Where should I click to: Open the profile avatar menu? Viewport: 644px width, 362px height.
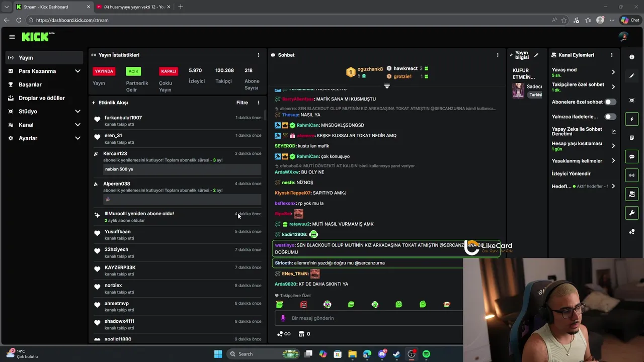[623, 37]
